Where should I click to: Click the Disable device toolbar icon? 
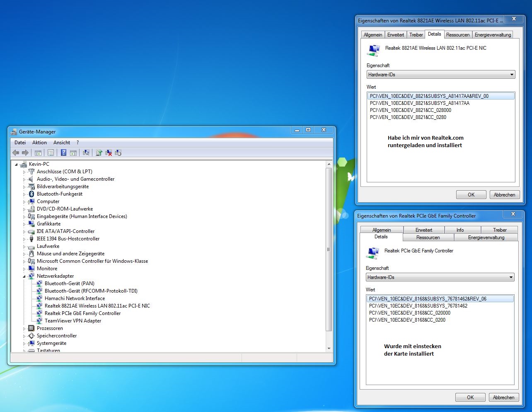(118, 153)
